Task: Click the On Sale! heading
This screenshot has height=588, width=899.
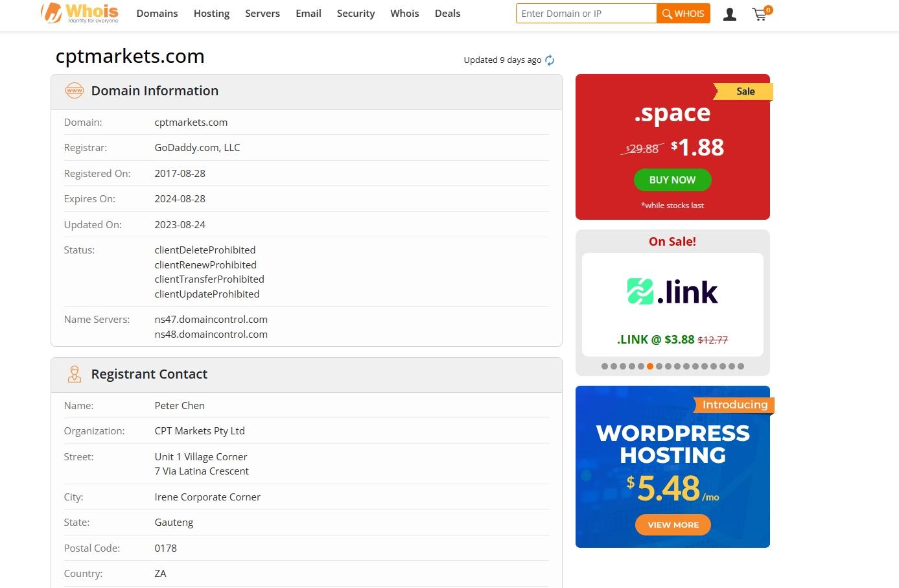Action: point(672,242)
